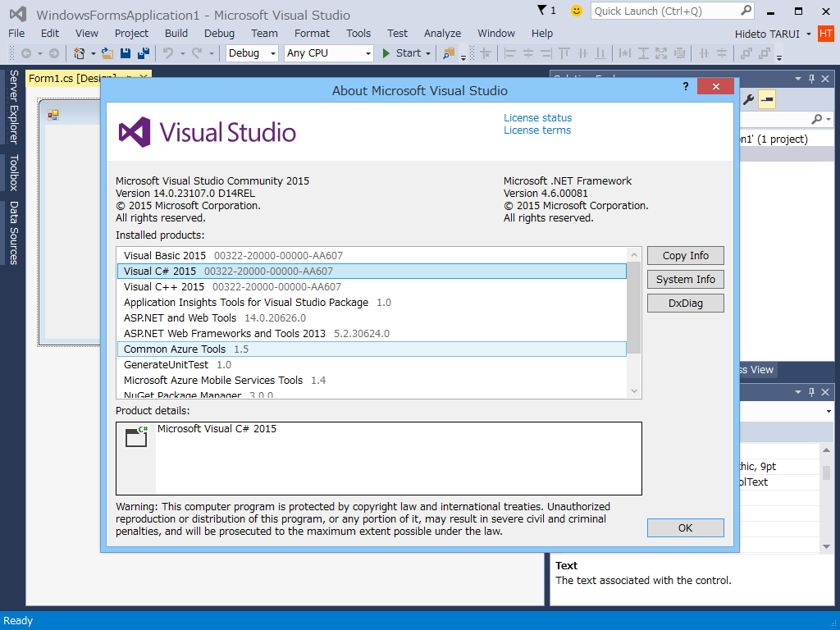The height and width of the screenshot is (630, 840).
Task: Click the New Project toolbar icon
Action: 80,53
